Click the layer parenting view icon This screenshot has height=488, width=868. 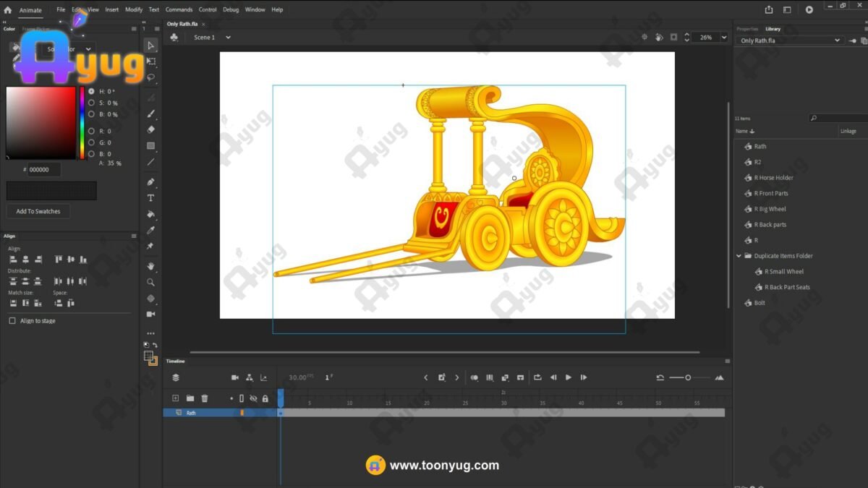[250, 377]
